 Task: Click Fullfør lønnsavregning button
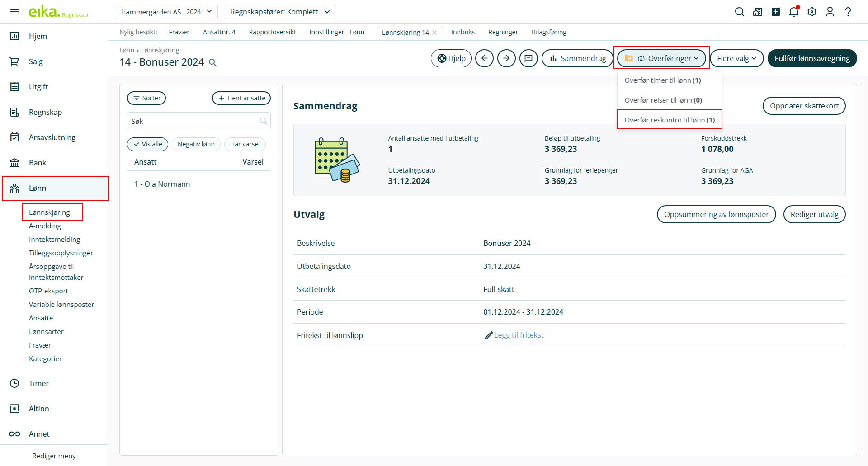pos(812,58)
